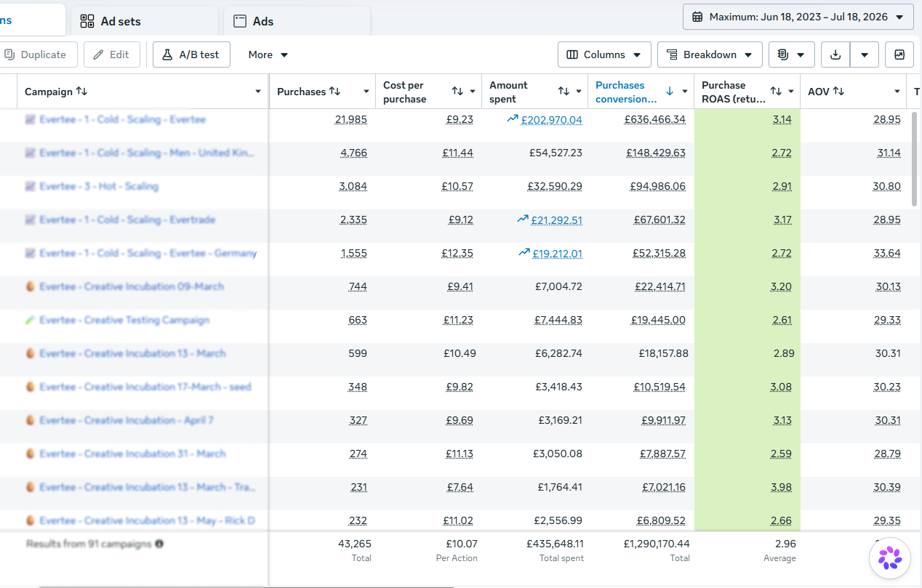This screenshot has width=922, height=588.
Task: Click cost per purchase £7.64
Action: click(x=460, y=487)
